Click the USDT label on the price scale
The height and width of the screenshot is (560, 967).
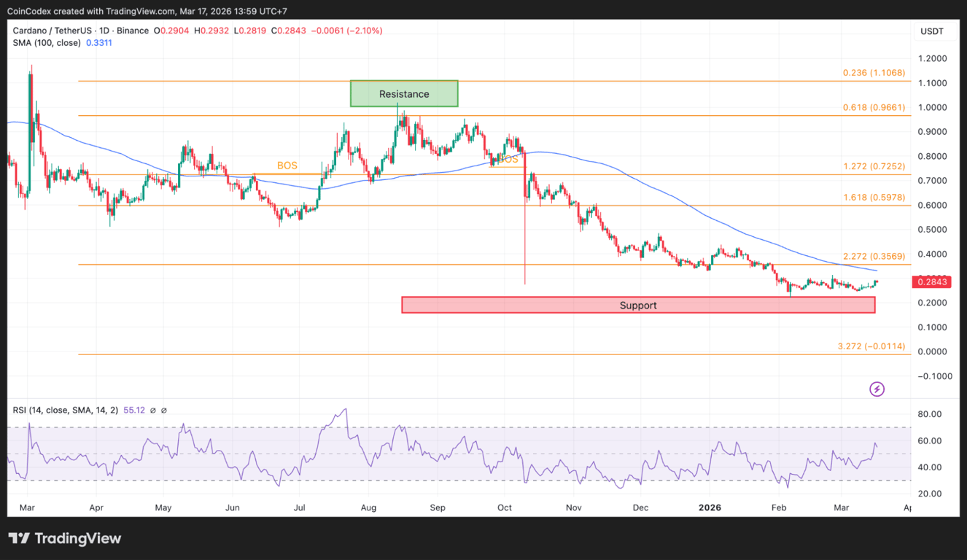click(x=933, y=31)
